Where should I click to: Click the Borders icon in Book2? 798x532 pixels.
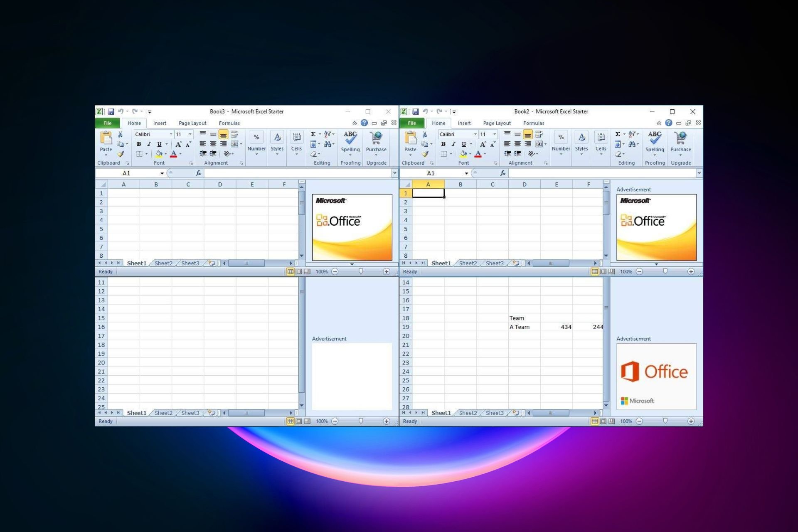point(444,154)
